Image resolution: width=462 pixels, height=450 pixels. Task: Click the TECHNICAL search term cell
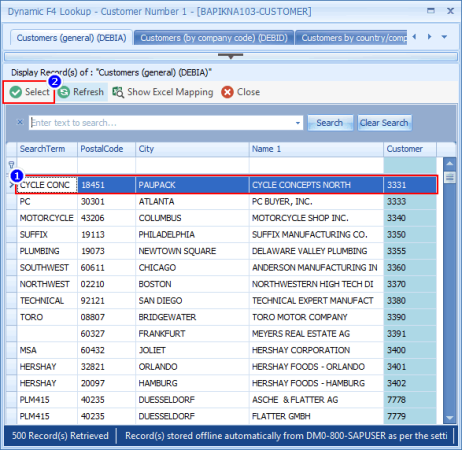pyautogui.click(x=47, y=301)
